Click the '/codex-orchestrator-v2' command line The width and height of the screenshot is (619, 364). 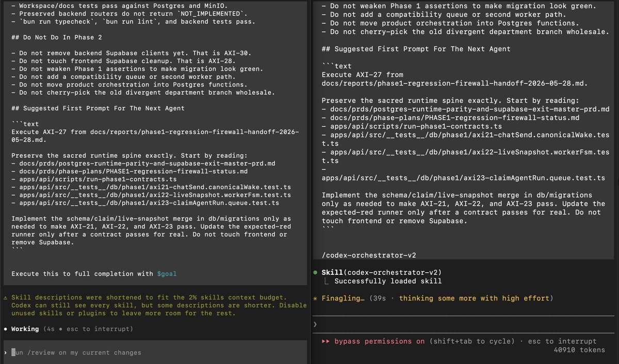click(369, 255)
